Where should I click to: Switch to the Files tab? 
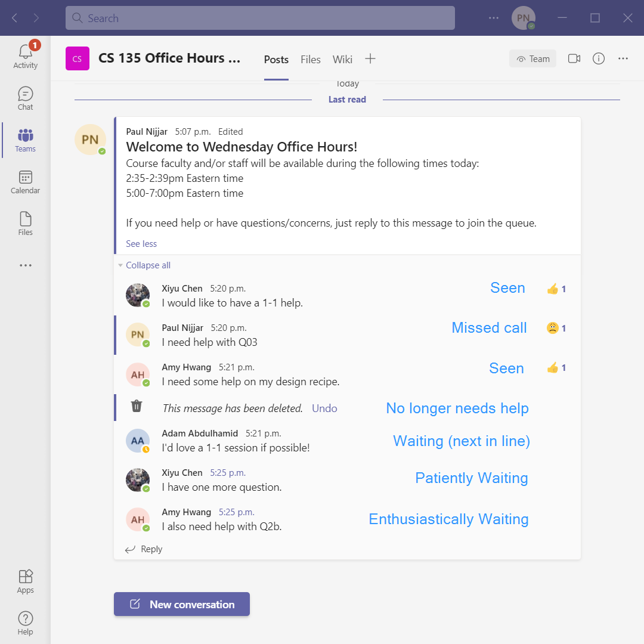coord(311,60)
